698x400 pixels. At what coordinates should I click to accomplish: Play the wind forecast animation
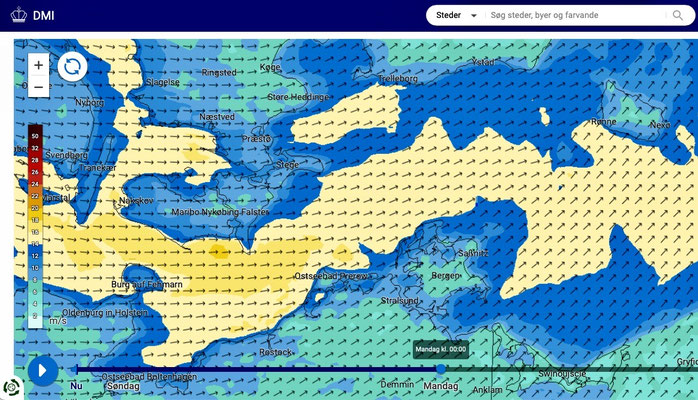pyautogui.click(x=43, y=370)
